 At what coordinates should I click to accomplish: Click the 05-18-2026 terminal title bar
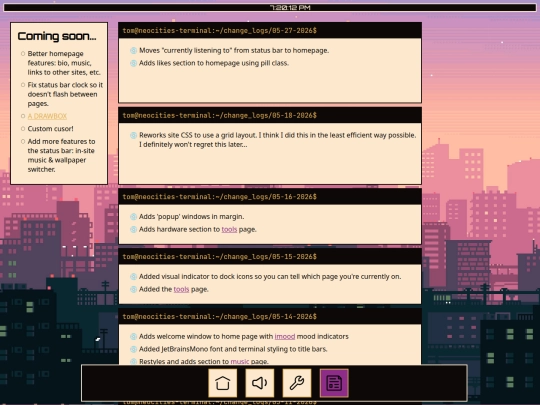(x=270, y=115)
